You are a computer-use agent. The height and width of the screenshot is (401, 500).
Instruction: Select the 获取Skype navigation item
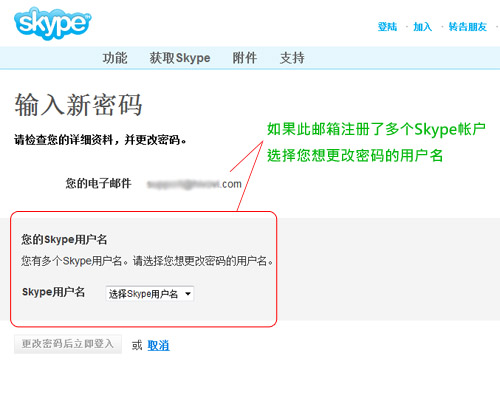click(180, 58)
